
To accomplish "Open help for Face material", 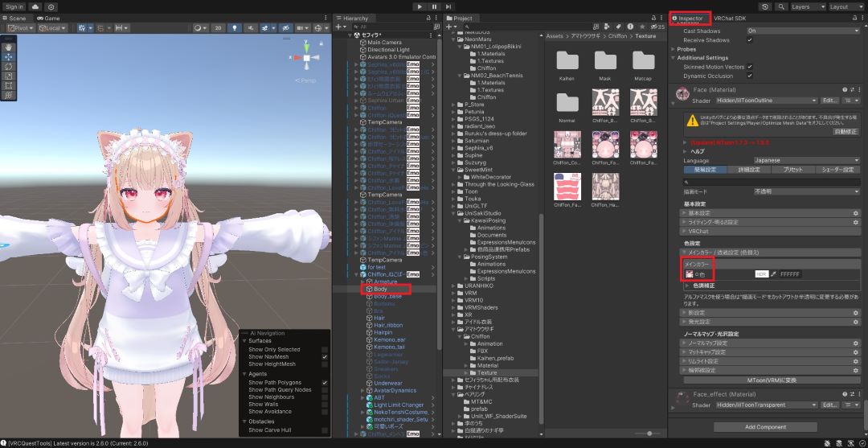I will point(845,89).
